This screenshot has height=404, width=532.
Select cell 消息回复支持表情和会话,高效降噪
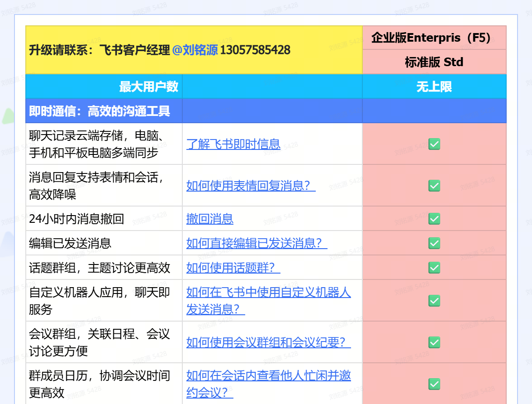pos(104,186)
